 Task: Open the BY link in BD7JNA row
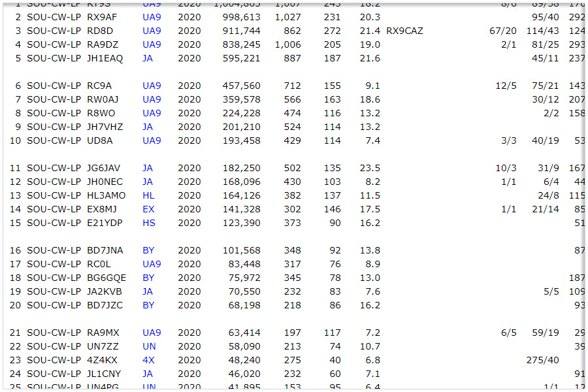pyautogui.click(x=148, y=250)
